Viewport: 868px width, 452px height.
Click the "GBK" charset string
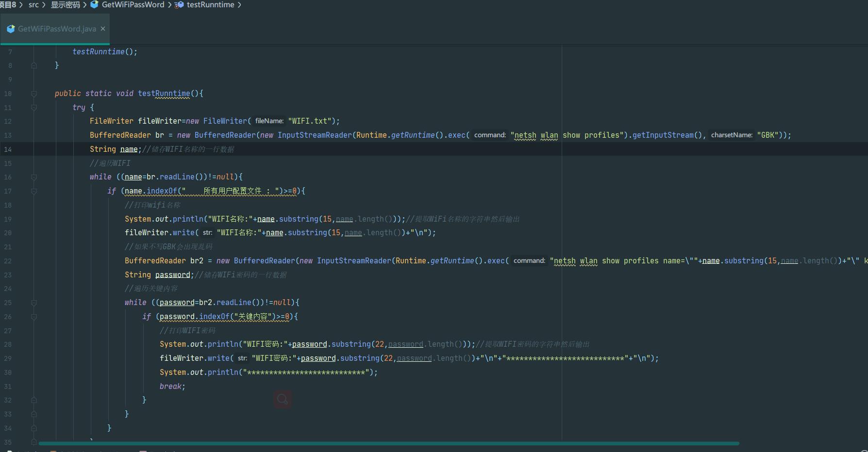(768, 135)
